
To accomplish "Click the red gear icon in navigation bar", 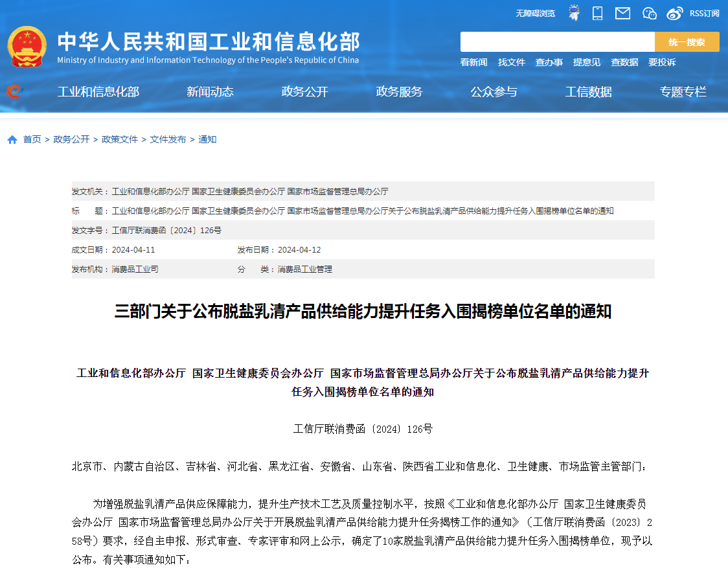I will click(14, 92).
